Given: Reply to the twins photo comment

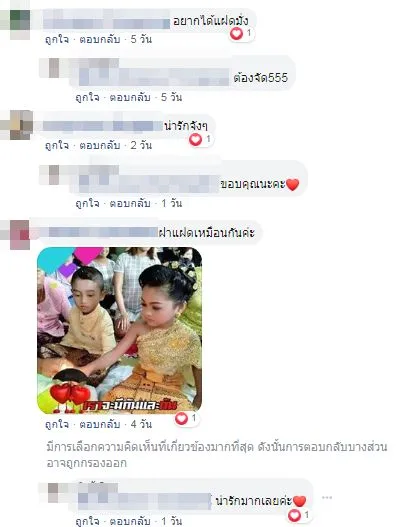Looking at the screenshot, I should point(100,424).
